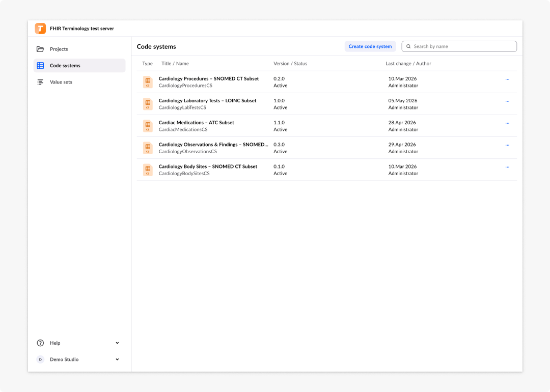The height and width of the screenshot is (392, 550).
Task: Open more options for Cardiology Laboratory Tests
Action: click(507, 101)
